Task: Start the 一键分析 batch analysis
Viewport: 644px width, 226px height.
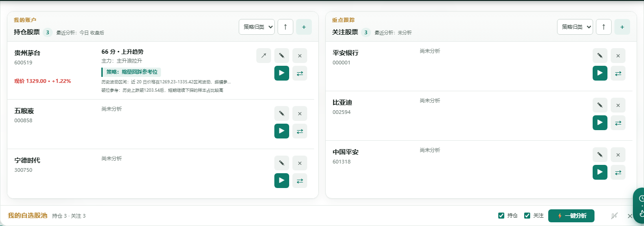Action: 571,216
